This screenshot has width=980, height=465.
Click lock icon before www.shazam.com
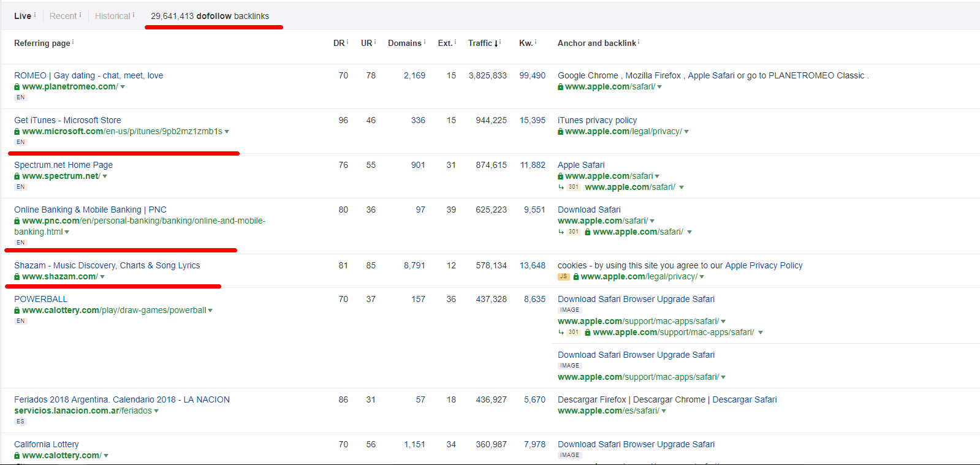[x=17, y=277]
